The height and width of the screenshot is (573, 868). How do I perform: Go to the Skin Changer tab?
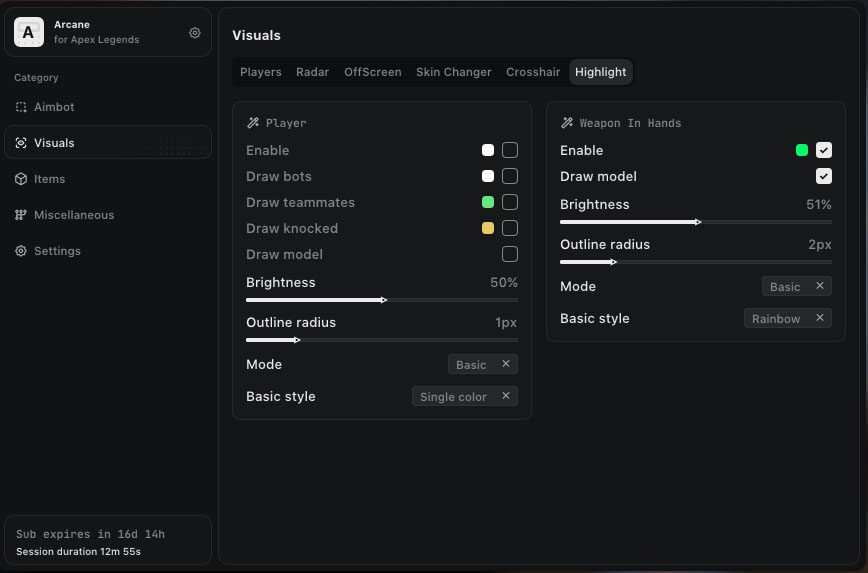pyautogui.click(x=453, y=72)
